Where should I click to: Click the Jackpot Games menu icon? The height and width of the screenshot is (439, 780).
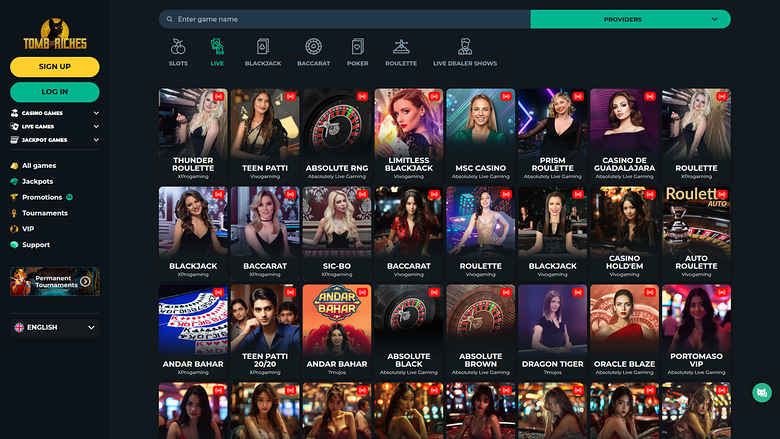point(14,140)
